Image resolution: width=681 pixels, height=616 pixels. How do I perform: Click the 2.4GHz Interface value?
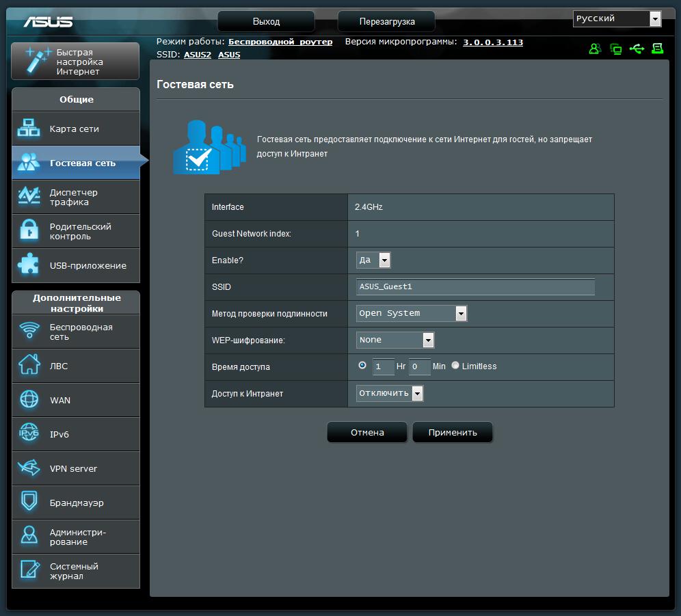click(x=369, y=207)
